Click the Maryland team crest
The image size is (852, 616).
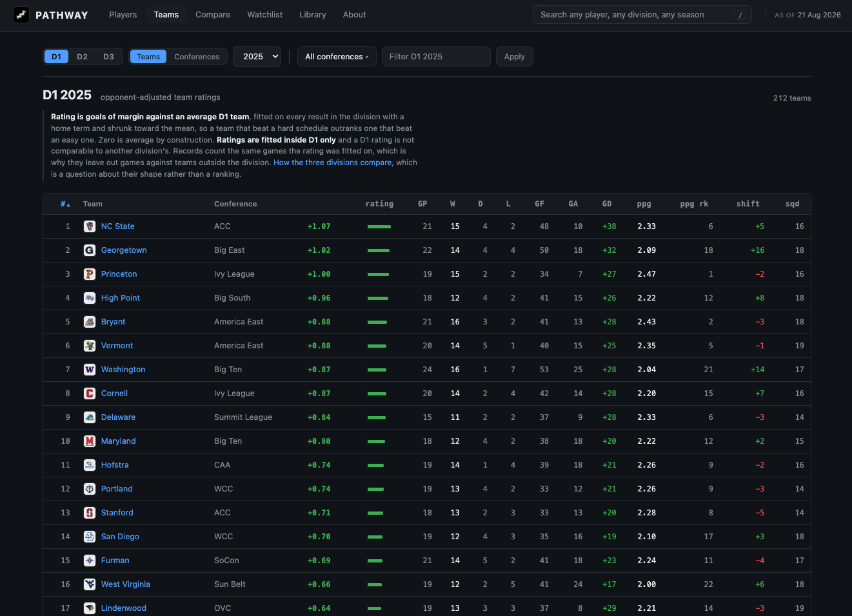tap(90, 441)
